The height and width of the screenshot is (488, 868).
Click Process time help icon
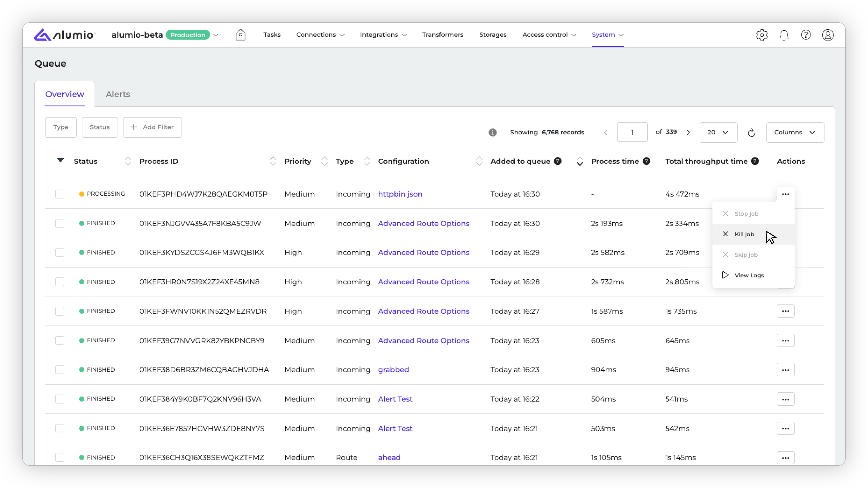pos(646,161)
